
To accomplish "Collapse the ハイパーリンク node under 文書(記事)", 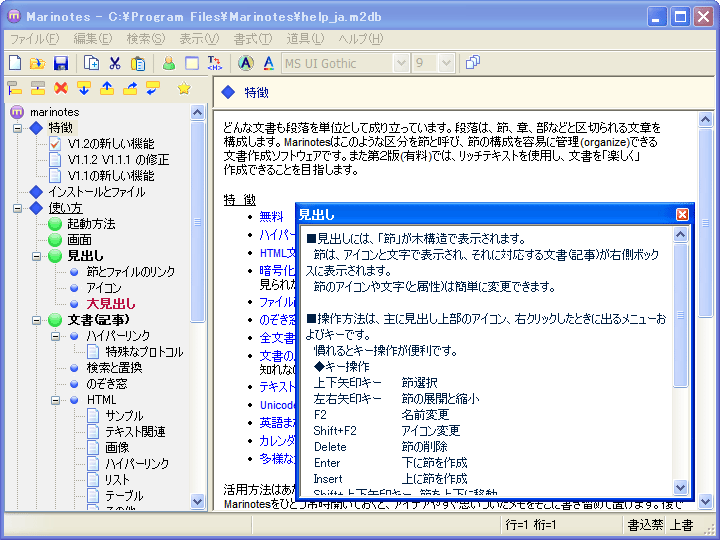I will pos(55,336).
